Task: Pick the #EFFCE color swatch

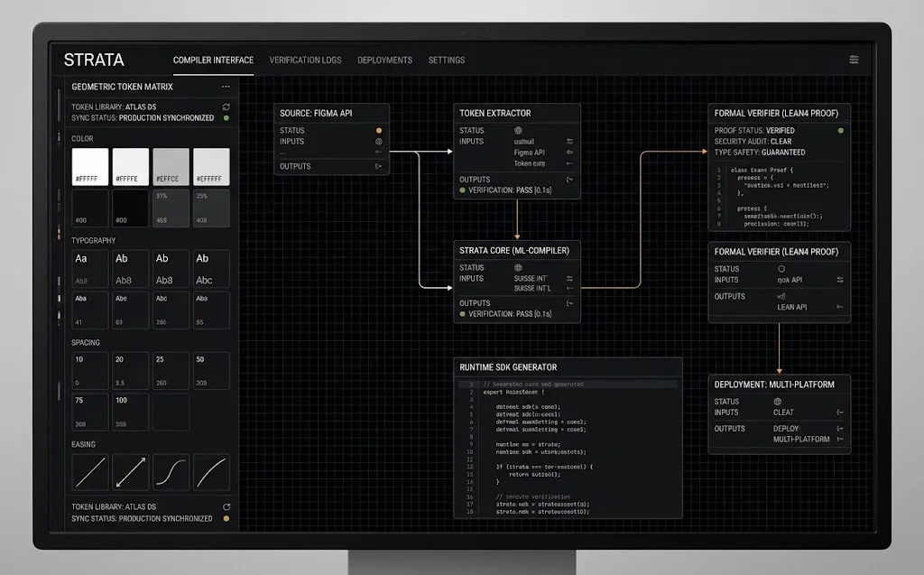Action: coord(171,167)
